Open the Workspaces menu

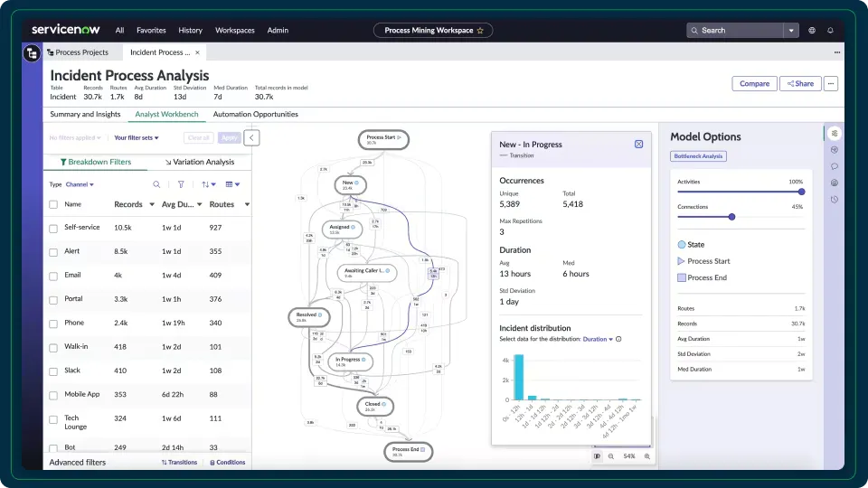coord(235,31)
